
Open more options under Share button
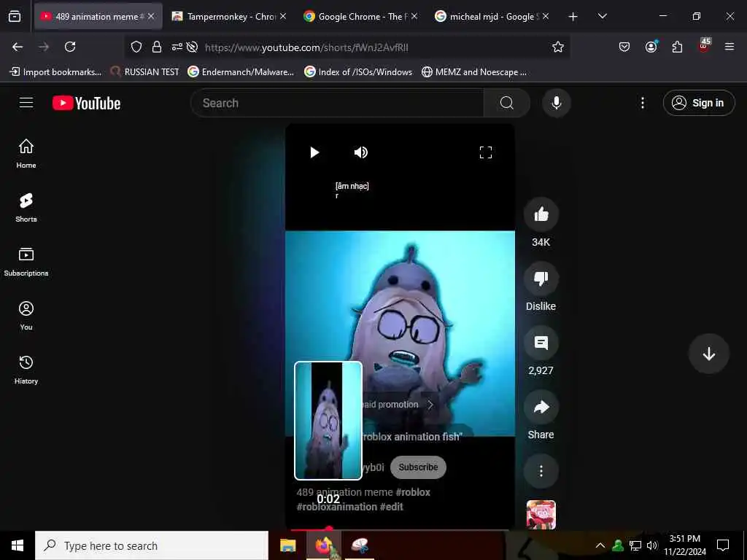tap(541, 472)
